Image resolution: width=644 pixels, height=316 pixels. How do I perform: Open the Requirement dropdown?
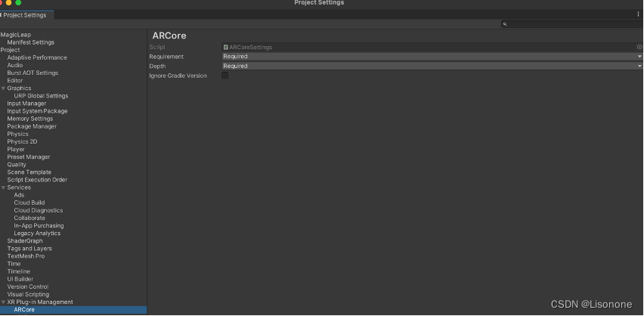click(x=432, y=57)
